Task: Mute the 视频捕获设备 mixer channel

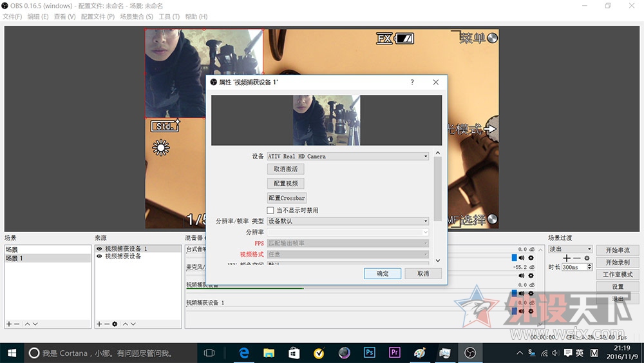Action: 522,293
